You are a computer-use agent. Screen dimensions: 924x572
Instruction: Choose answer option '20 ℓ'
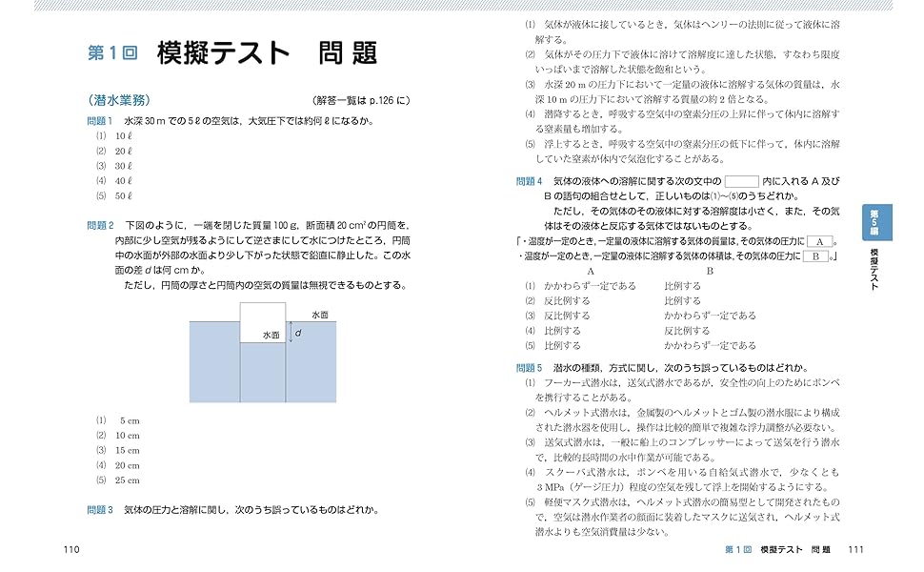[x=124, y=151]
